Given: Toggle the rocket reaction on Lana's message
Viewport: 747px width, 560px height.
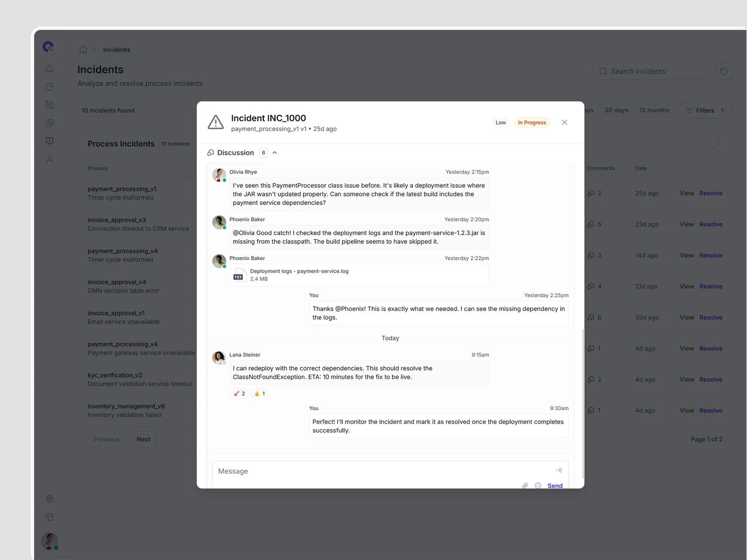Looking at the screenshot, I should click(239, 393).
